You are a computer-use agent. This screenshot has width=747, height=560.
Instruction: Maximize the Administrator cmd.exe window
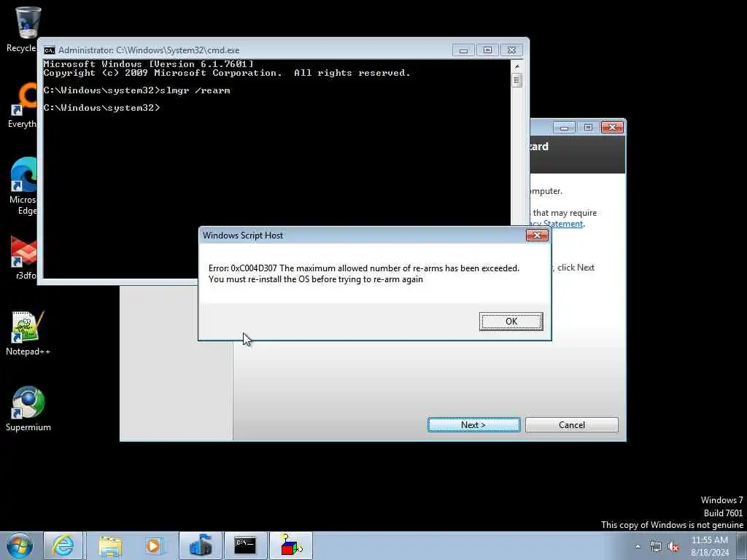(487, 50)
